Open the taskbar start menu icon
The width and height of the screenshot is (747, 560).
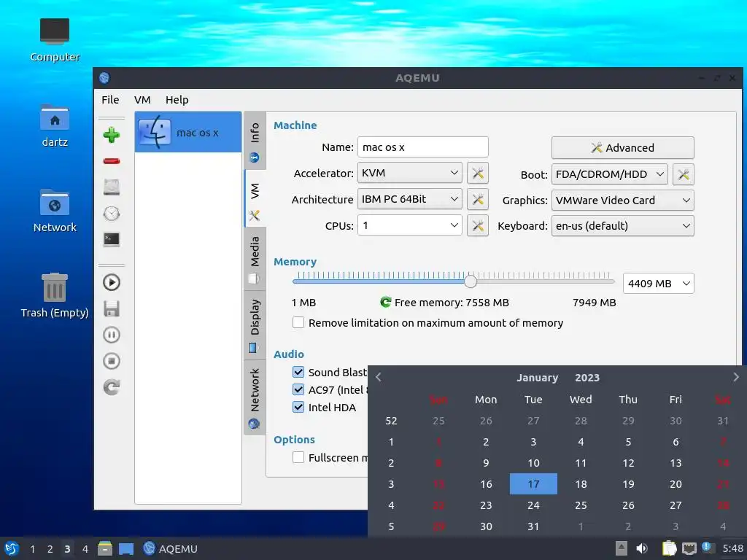point(12,548)
